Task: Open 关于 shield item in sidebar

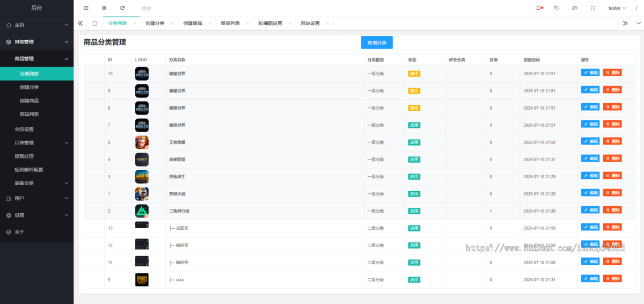Action: [36, 232]
